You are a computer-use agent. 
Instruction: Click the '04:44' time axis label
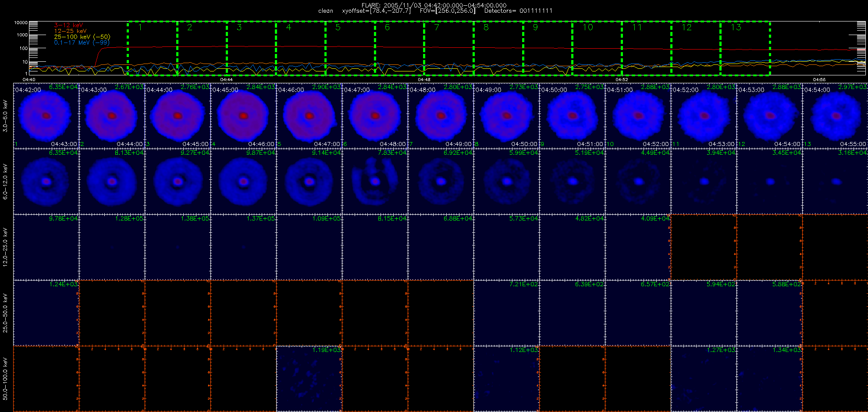coord(226,79)
